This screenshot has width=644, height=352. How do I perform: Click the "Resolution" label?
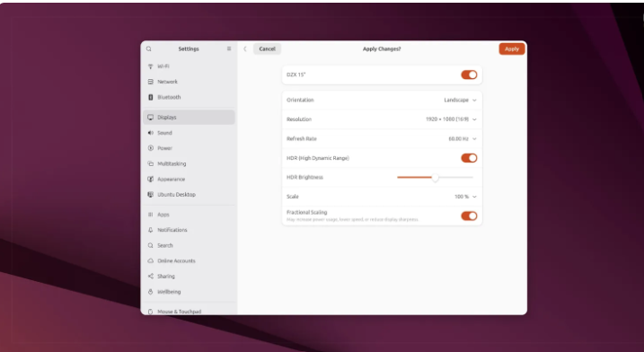[x=299, y=119]
